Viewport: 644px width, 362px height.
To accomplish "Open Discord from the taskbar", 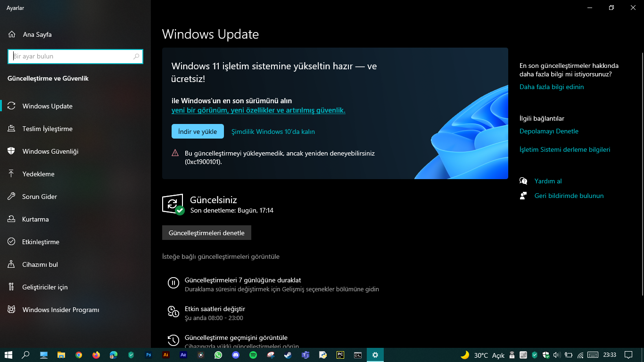I will pos(236,355).
